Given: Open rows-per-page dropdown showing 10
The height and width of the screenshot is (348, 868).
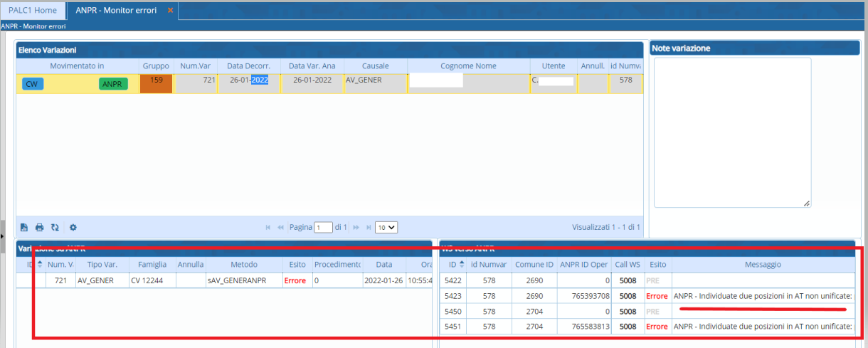Looking at the screenshot, I should [x=386, y=228].
